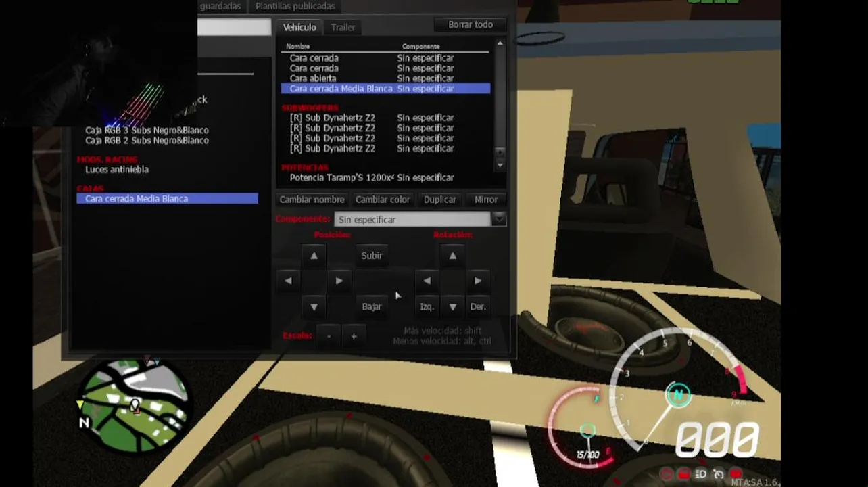Open the Componente dropdown arrow

499,219
